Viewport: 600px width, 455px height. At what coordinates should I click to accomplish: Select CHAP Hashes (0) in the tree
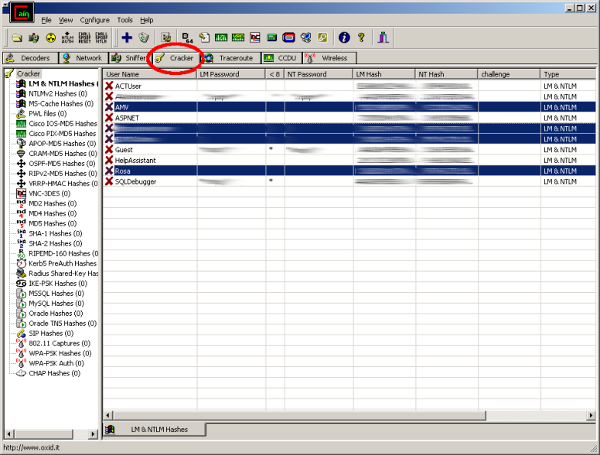coord(54,373)
